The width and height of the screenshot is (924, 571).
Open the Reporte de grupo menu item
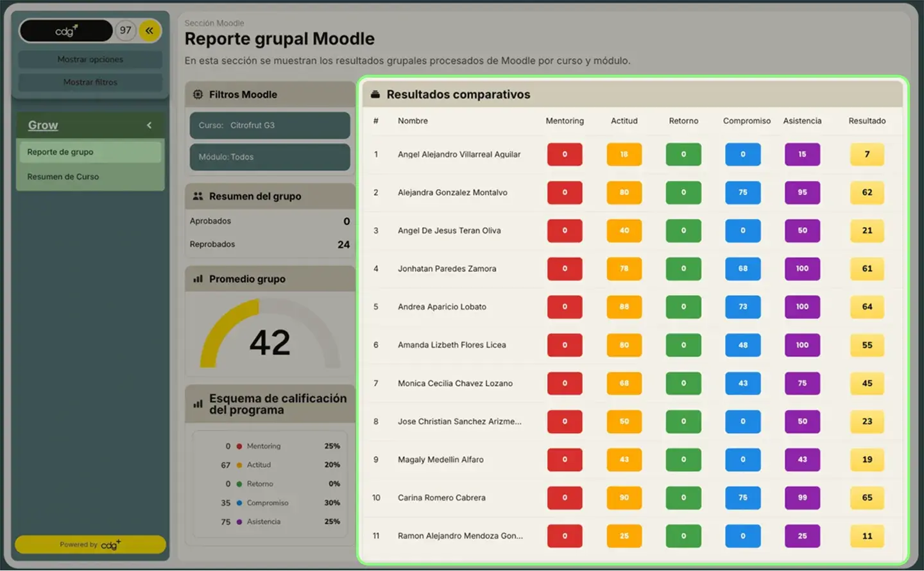(90, 152)
